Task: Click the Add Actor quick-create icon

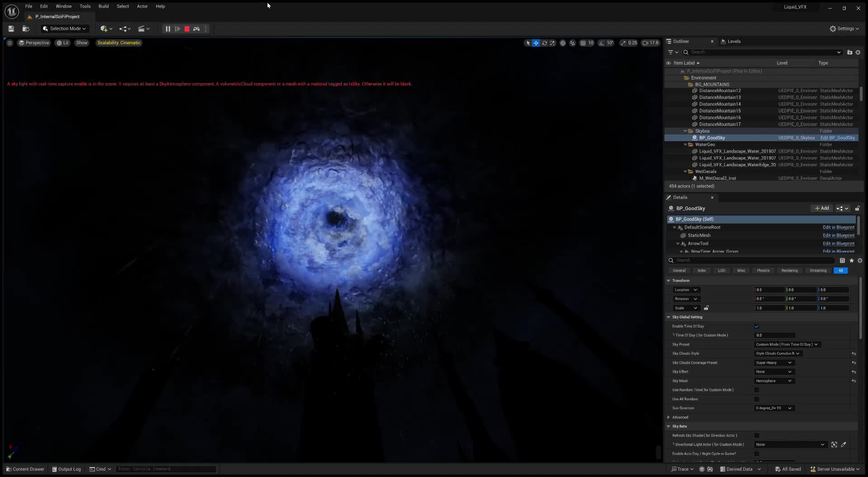Action: click(104, 28)
